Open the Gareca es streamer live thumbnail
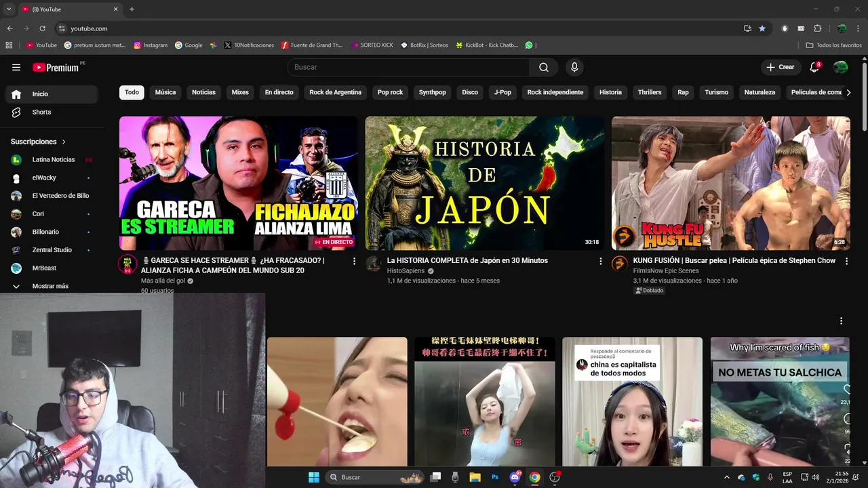The height and width of the screenshot is (488, 868). 239,183
